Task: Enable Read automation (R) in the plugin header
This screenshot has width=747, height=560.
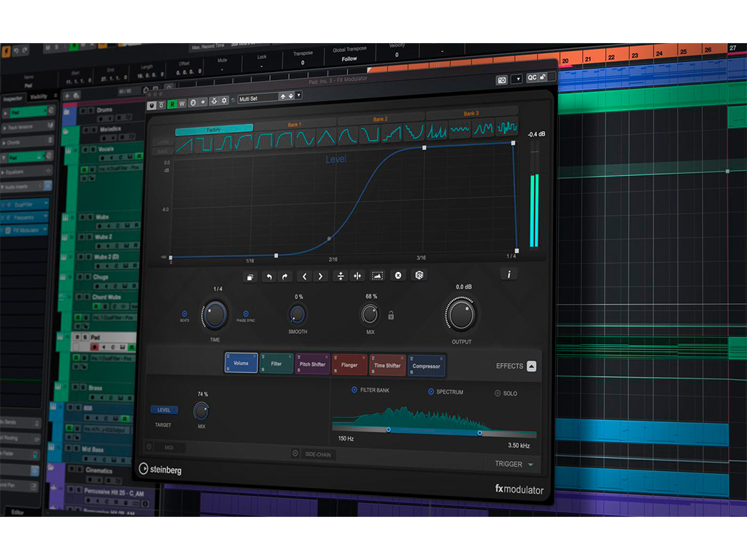Action: (172, 104)
